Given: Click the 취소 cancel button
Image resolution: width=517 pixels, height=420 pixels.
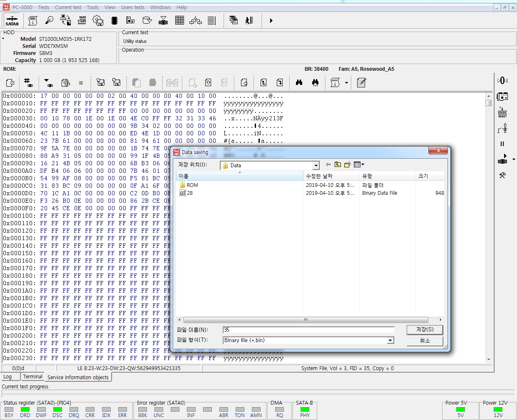Looking at the screenshot, I should click(x=425, y=340).
